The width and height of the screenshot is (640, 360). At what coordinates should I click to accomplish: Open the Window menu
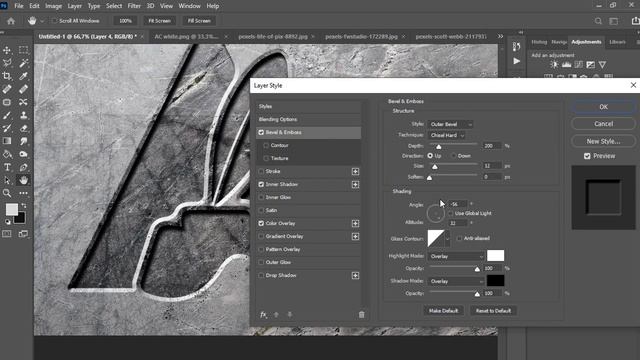(x=189, y=6)
